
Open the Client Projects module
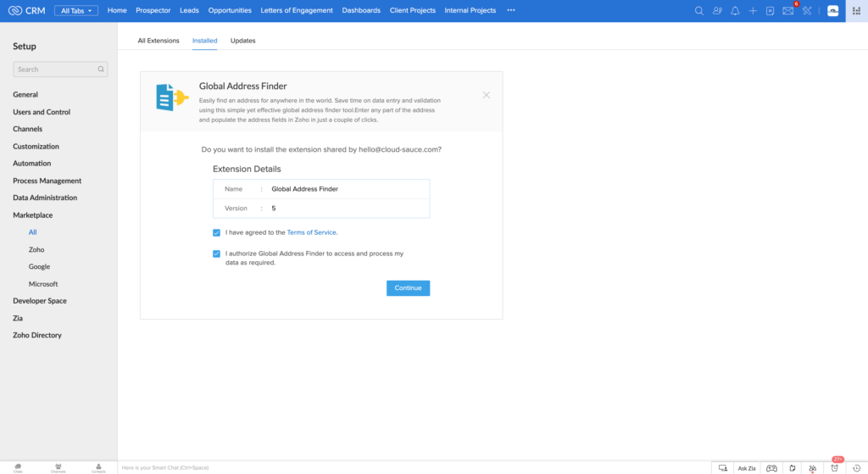(413, 10)
